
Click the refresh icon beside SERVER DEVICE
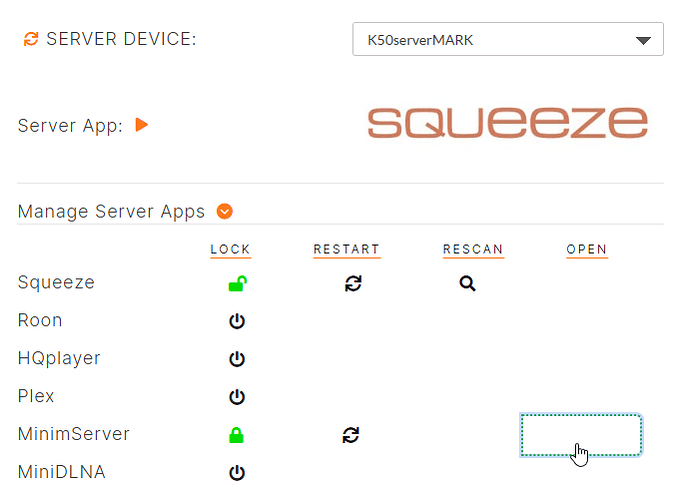pos(31,40)
